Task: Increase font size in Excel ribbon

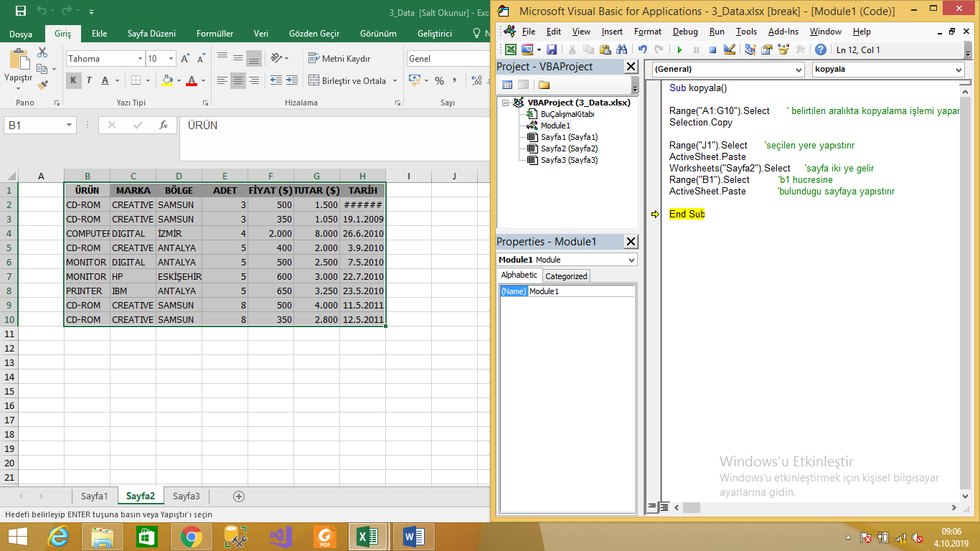Action: click(x=186, y=59)
